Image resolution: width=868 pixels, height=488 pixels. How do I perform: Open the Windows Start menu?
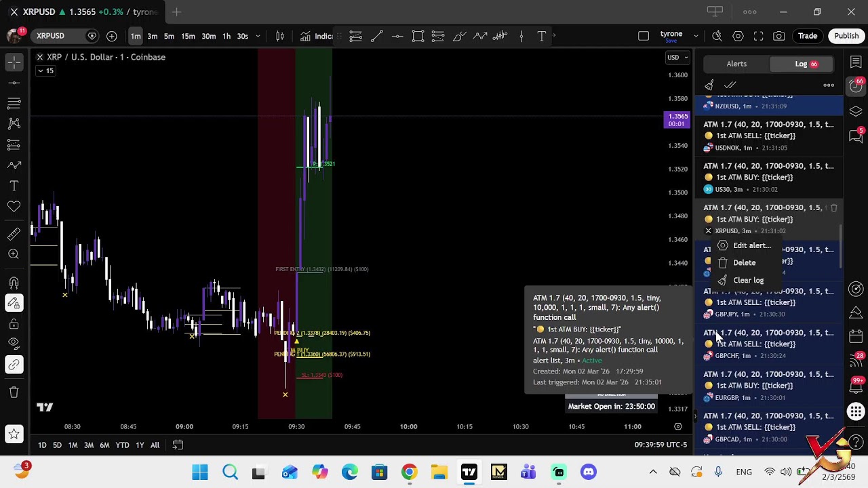click(x=200, y=472)
